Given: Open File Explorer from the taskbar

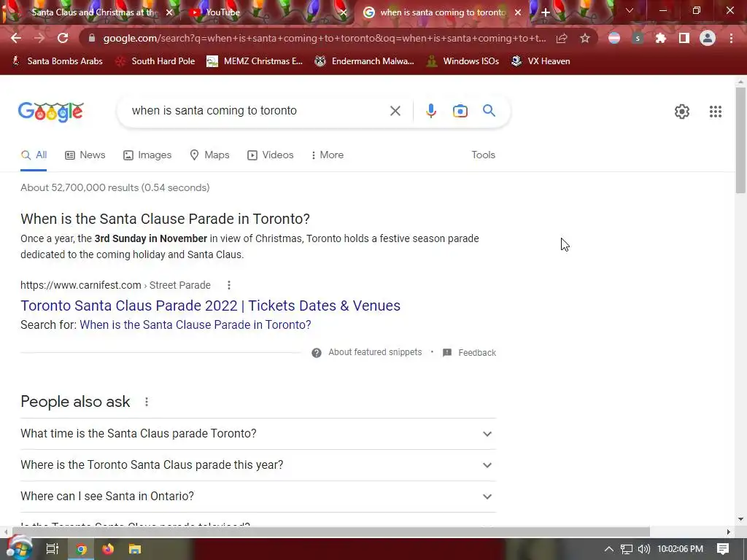Looking at the screenshot, I should point(135,549).
